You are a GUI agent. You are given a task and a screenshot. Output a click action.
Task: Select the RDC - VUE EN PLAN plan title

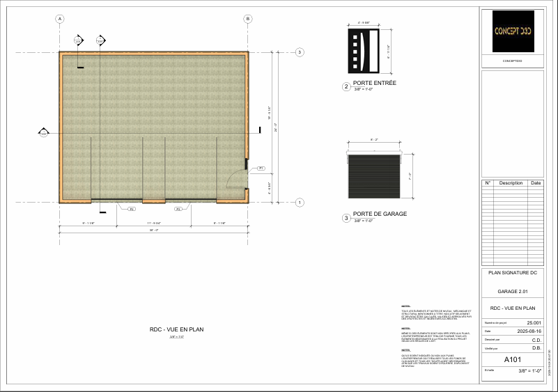[176, 329]
